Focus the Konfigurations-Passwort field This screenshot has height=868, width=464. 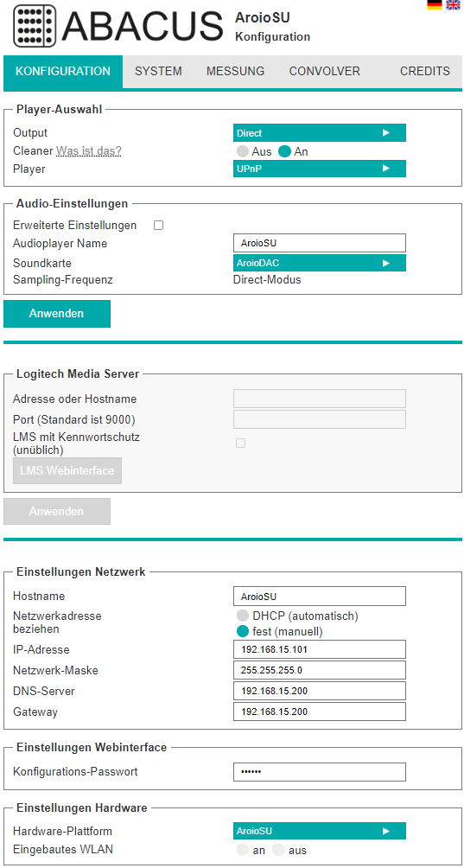320,772
